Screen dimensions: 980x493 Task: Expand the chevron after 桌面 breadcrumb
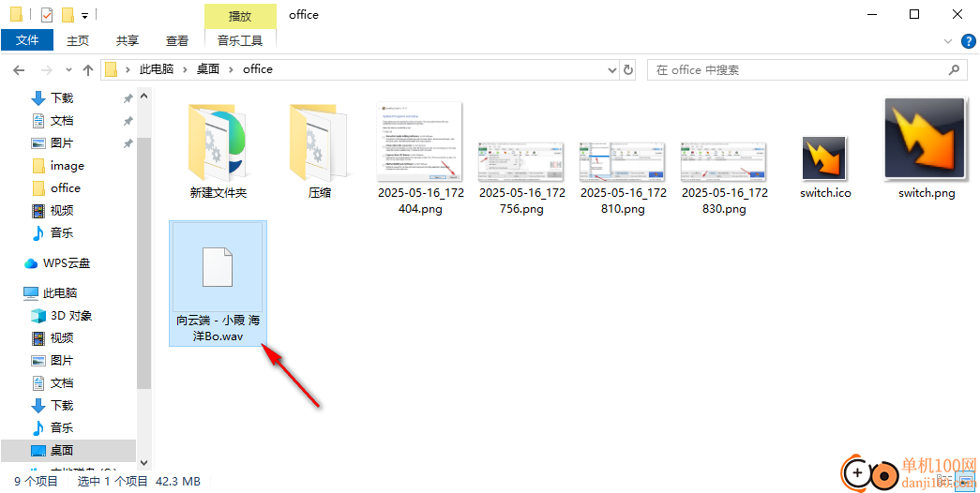tap(232, 70)
